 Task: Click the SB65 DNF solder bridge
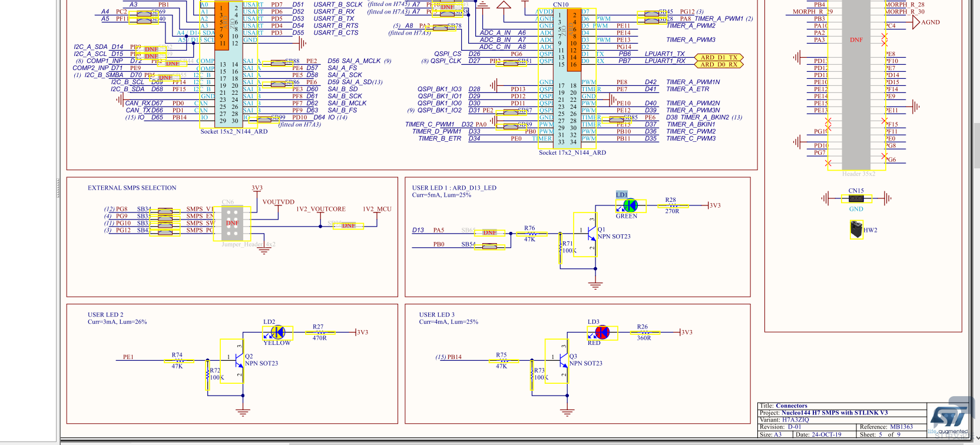[x=489, y=233]
